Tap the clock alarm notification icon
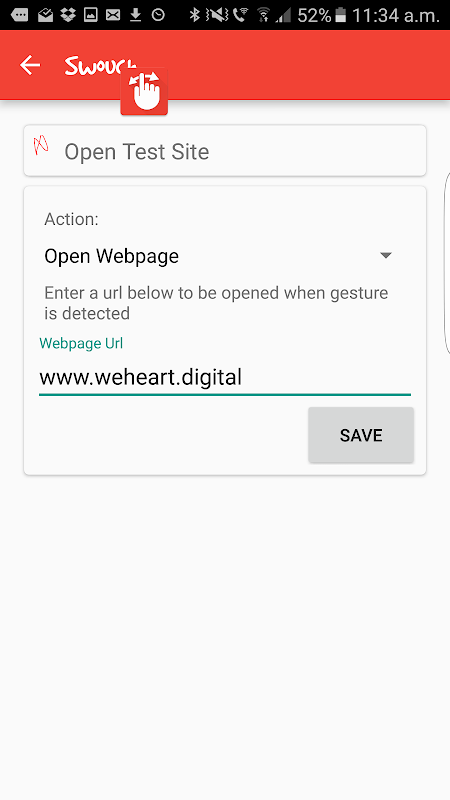 [159, 15]
